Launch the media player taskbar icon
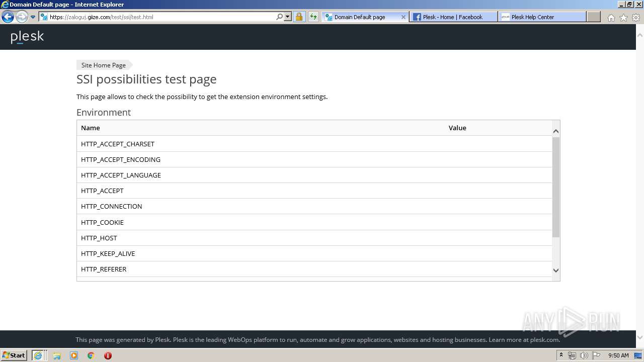This screenshot has height=362, width=644. (x=74, y=355)
